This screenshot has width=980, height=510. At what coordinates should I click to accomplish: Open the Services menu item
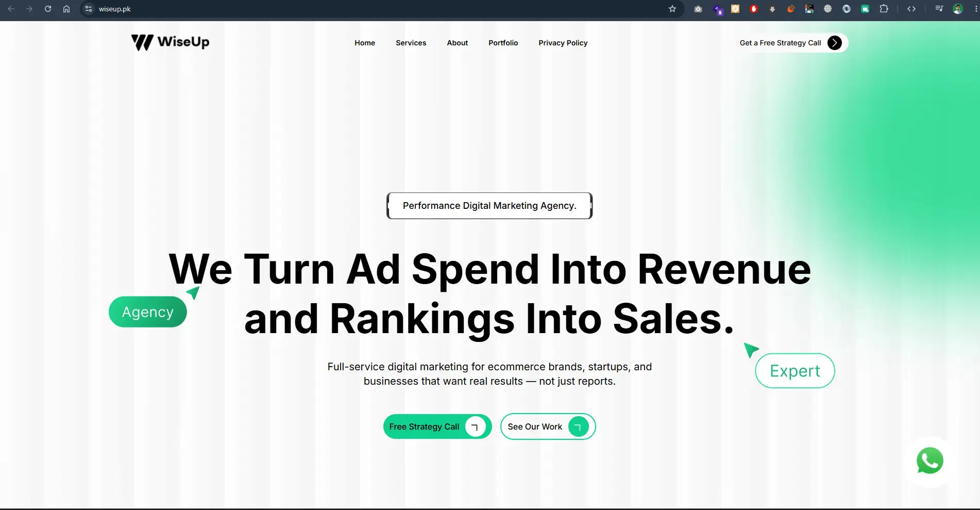[x=411, y=43]
